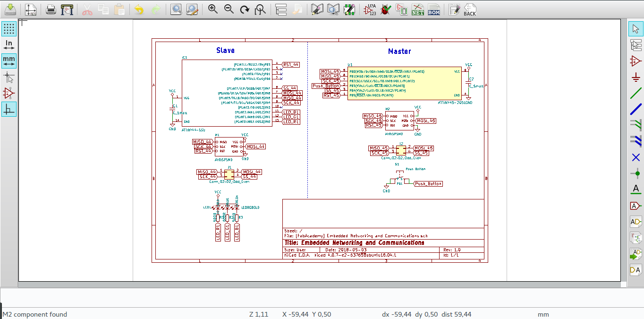The height and width of the screenshot is (319, 644).
Task: Click the horizontal scrollbar of the canvas
Action: [316, 284]
